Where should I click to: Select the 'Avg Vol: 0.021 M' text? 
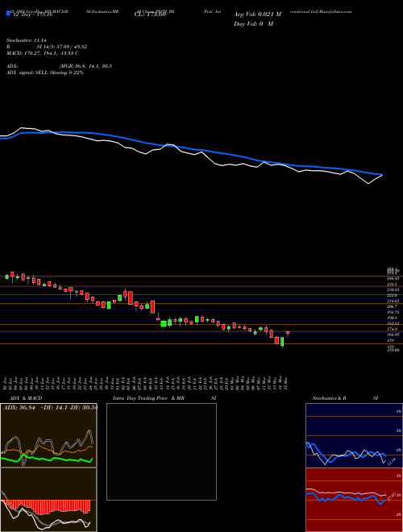258,15
